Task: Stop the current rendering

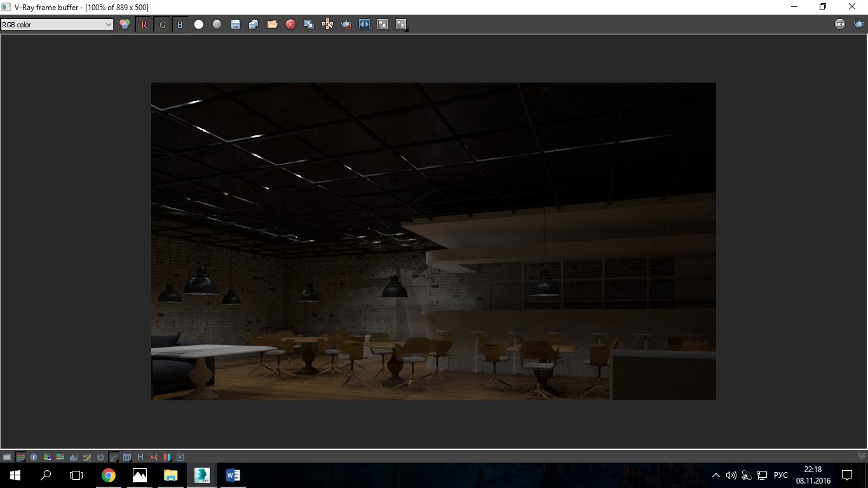Action: coord(840,25)
